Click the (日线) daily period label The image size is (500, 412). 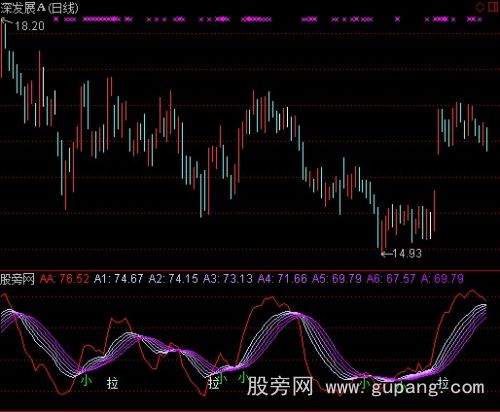(x=63, y=8)
